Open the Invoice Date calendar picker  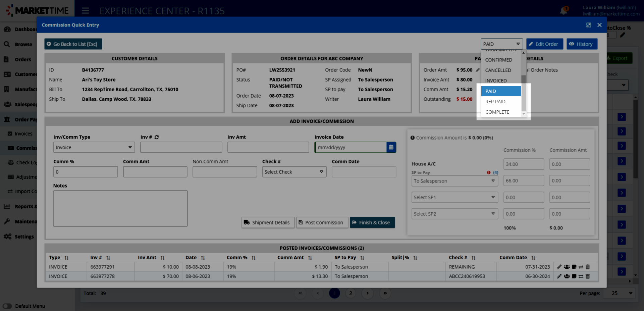(391, 147)
